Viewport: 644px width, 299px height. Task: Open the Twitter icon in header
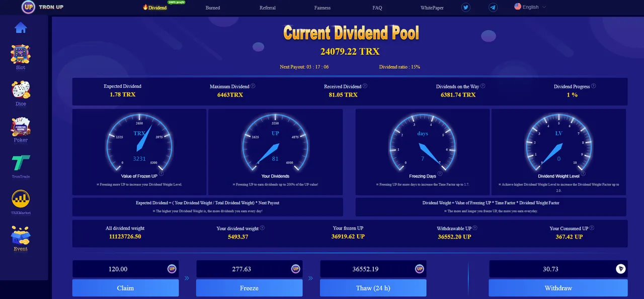coord(466,8)
